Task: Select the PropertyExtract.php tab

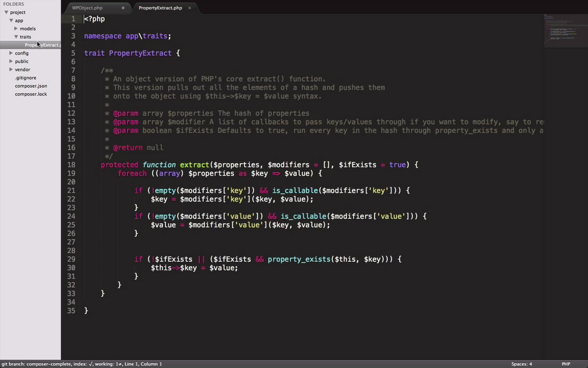Action: point(160,8)
